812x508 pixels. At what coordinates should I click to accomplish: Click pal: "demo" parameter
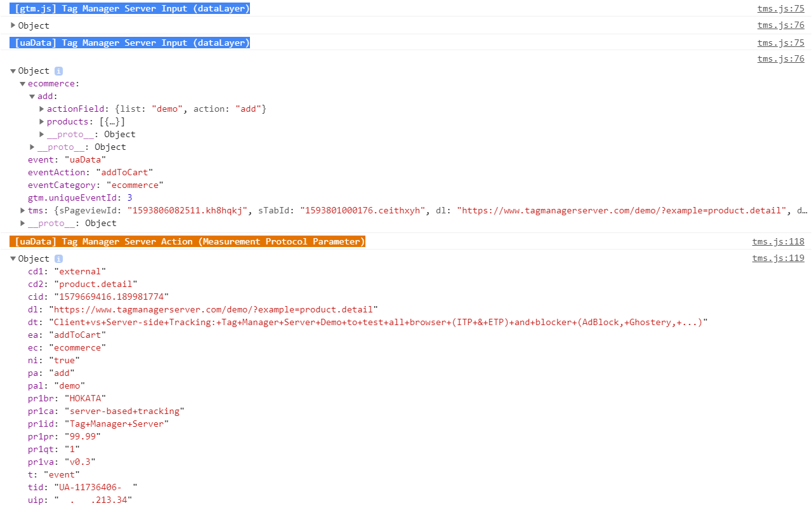[56, 386]
